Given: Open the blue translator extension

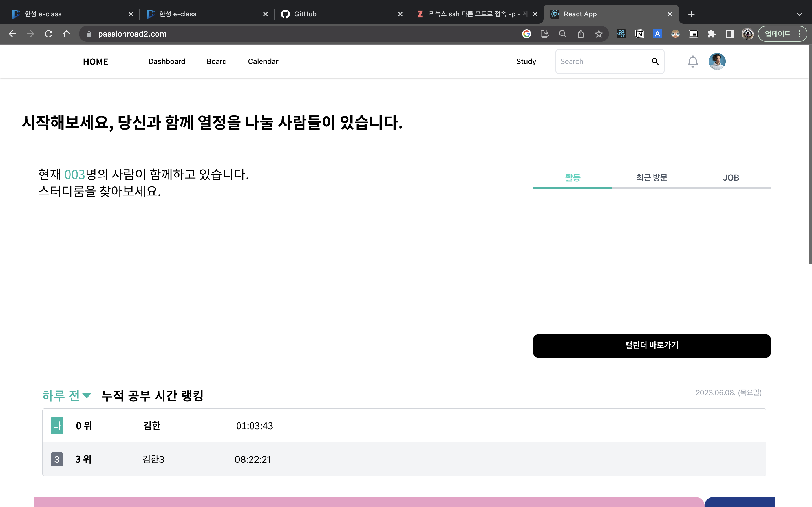Looking at the screenshot, I should click(657, 34).
